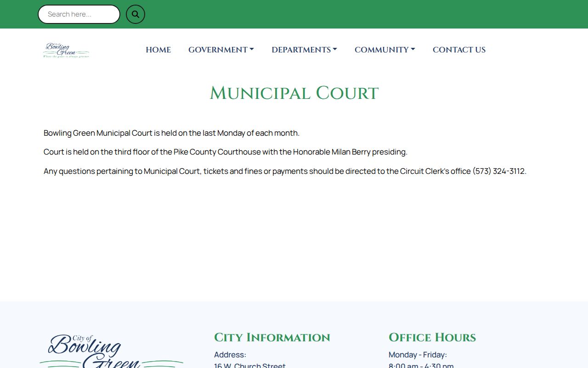Expand the Government dropdown menu

[221, 50]
